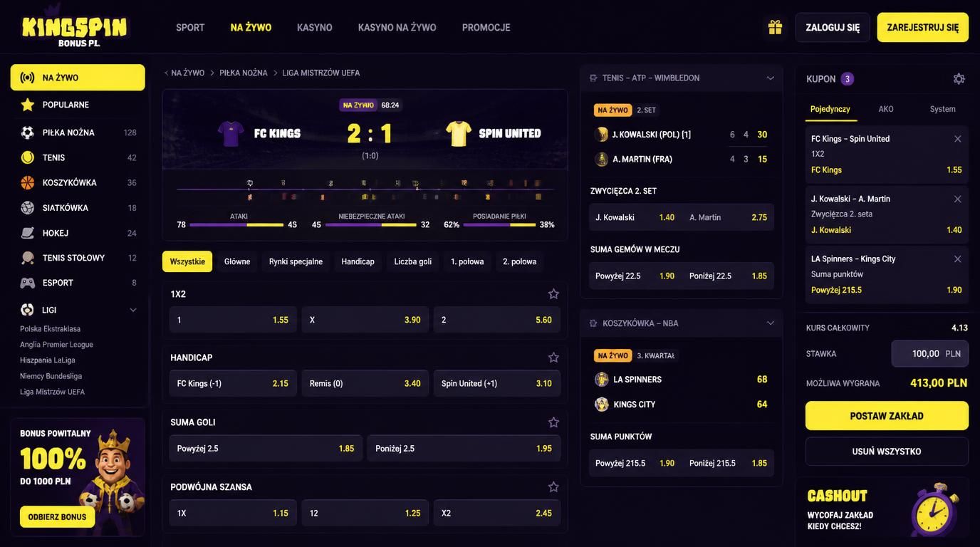The image size is (980, 547).
Task: Open coupon settings gear icon
Action: tap(959, 79)
